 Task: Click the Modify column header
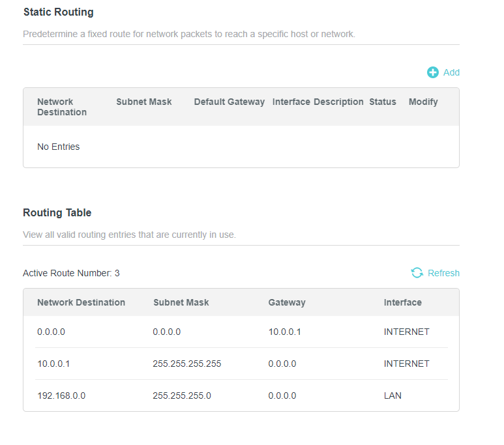point(423,102)
